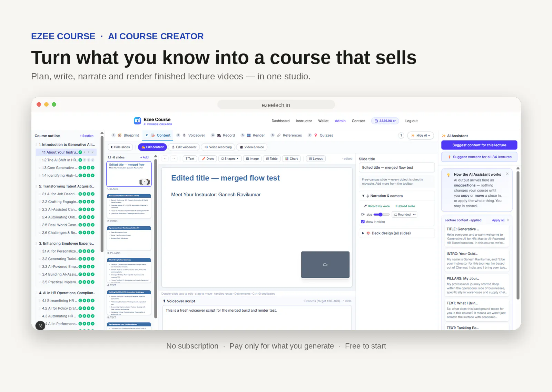
Task: Select the Text tool in slide toolbar
Action: click(x=190, y=159)
